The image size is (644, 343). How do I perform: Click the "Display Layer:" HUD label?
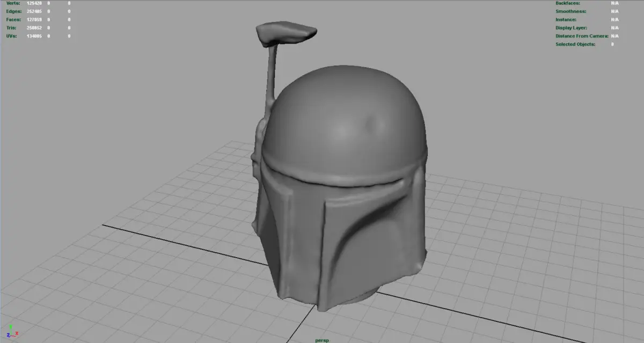coord(572,28)
